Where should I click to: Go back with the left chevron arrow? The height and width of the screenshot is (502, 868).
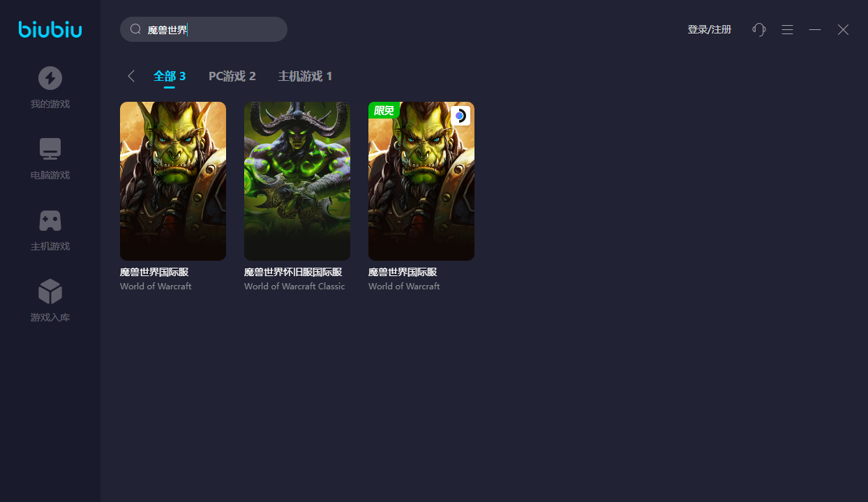coord(130,76)
